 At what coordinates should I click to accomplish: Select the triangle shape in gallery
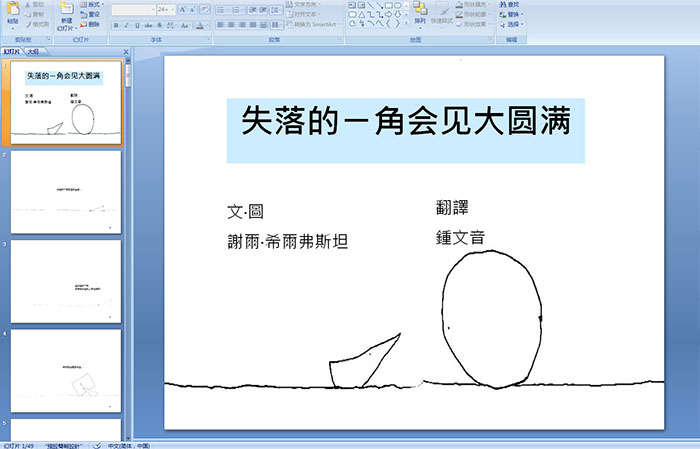[362, 14]
